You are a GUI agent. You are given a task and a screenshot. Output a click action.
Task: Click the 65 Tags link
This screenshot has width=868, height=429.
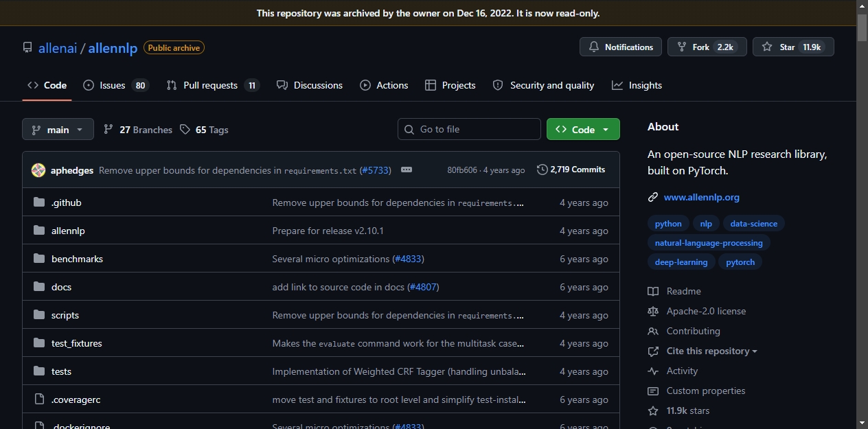[204, 130]
